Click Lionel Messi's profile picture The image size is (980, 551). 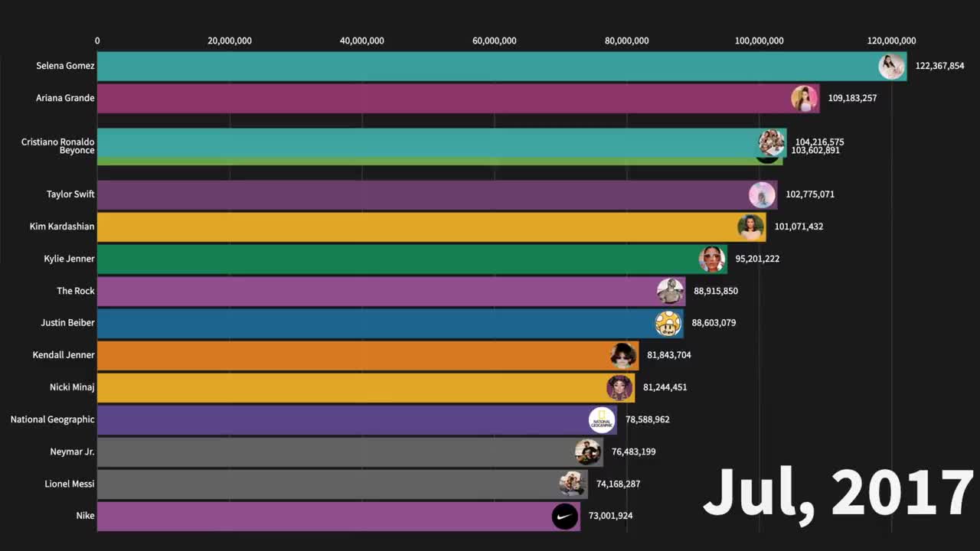point(572,484)
